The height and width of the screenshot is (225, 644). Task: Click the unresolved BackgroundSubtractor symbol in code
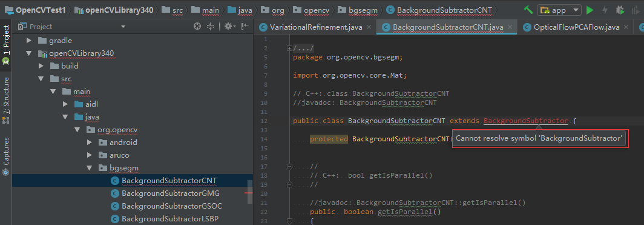tap(526, 121)
